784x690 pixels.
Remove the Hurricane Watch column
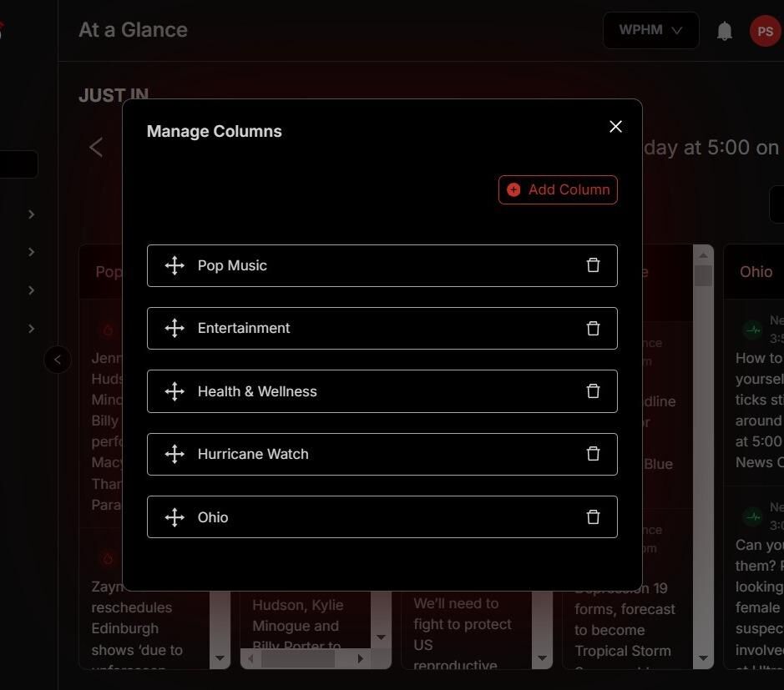click(x=593, y=454)
